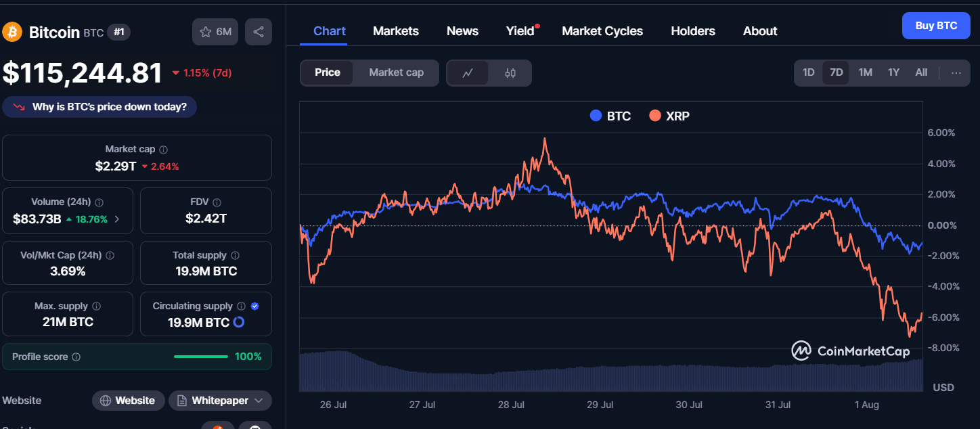Switch chart to Market cap
The width and height of the screenshot is (980, 429).
396,73
